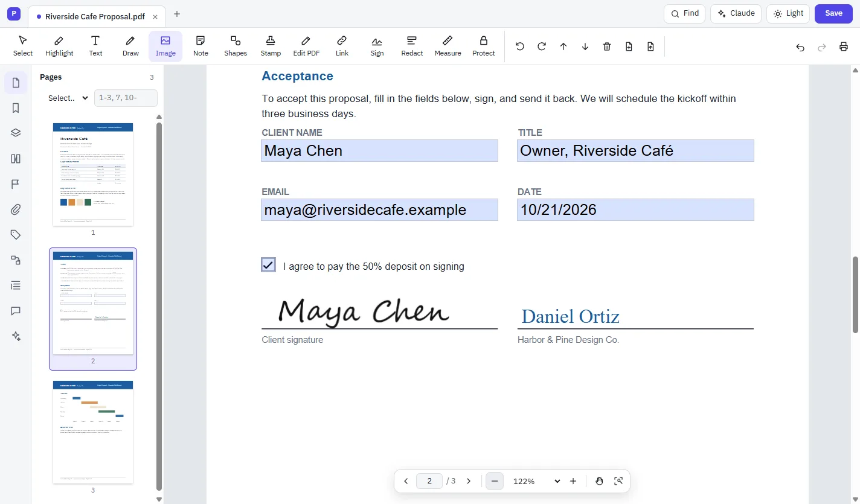Click into the EMAIL form field
This screenshot has width=860, height=504.
pyautogui.click(x=379, y=210)
